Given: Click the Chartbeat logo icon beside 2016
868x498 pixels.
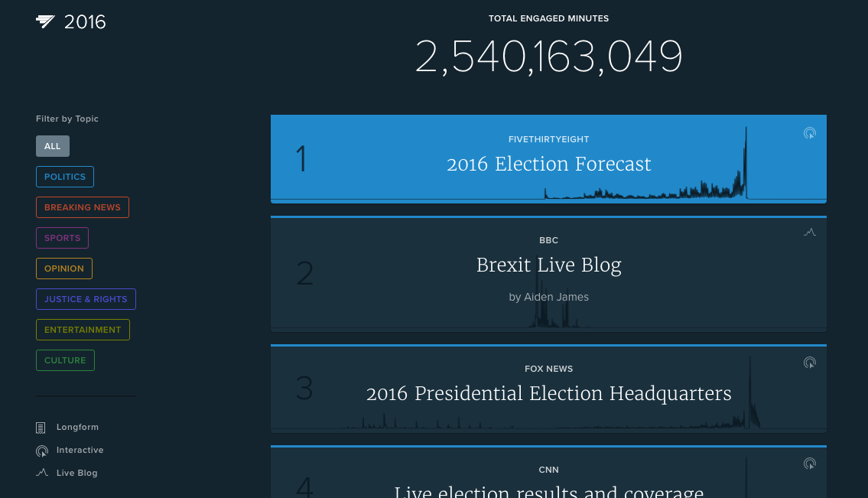Looking at the screenshot, I should [46, 21].
